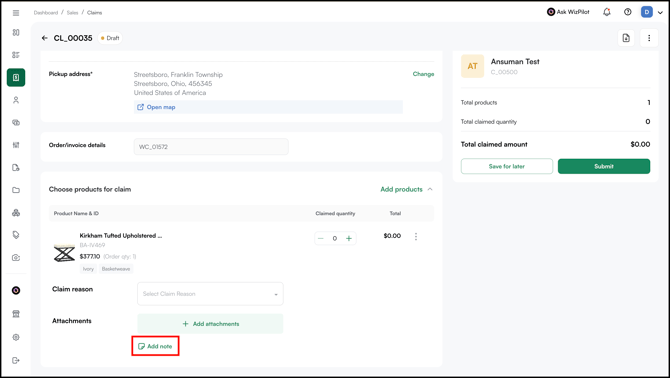Image resolution: width=670 pixels, height=378 pixels.
Task: Navigate to Sales breadcrumb
Action: (x=72, y=13)
